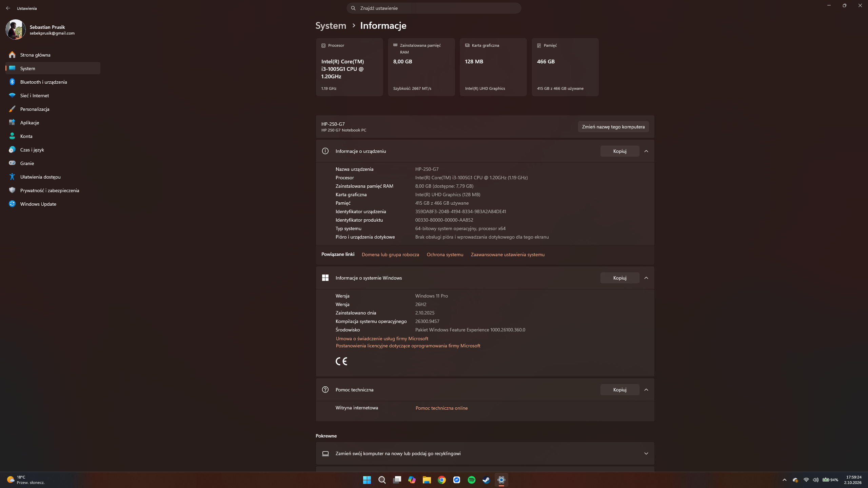This screenshot has width=868, height=488.
Task: Open Task View from taskbar
Action: point(397,480)
